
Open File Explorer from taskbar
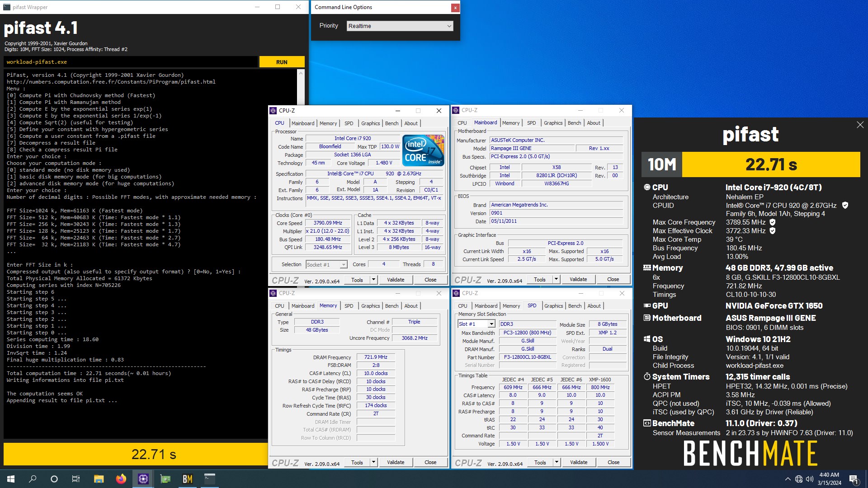pyautogui.click(x=99, y=479)
